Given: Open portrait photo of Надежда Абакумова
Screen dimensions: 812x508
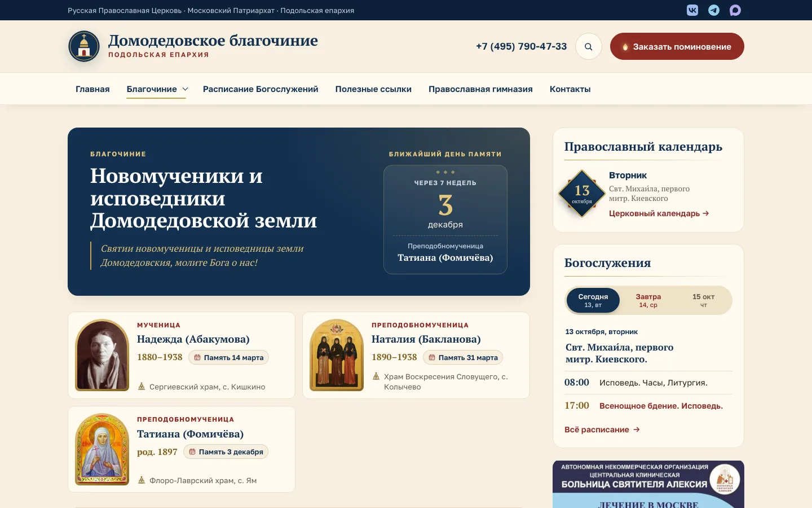Looking at the screenshot, I should [x=103, y=355].
